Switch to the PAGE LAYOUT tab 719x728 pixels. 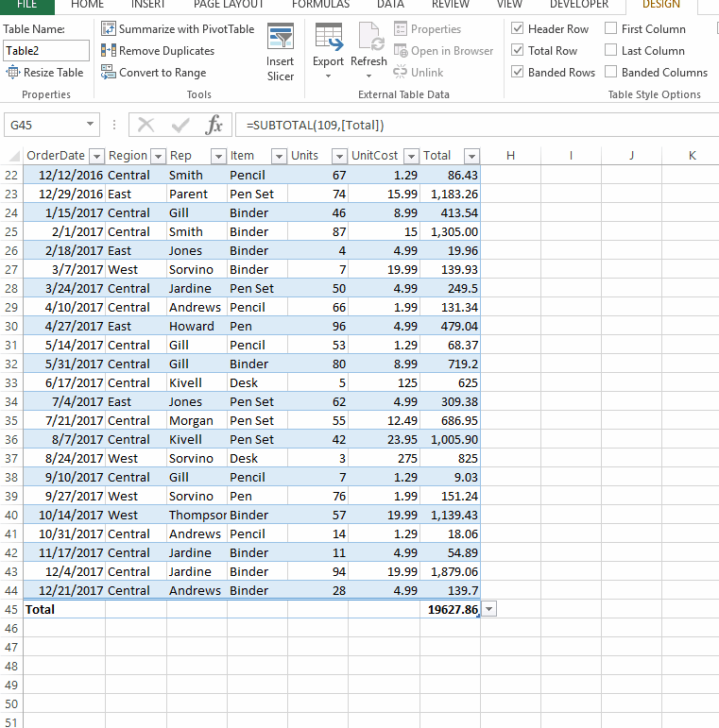(229, 5)
